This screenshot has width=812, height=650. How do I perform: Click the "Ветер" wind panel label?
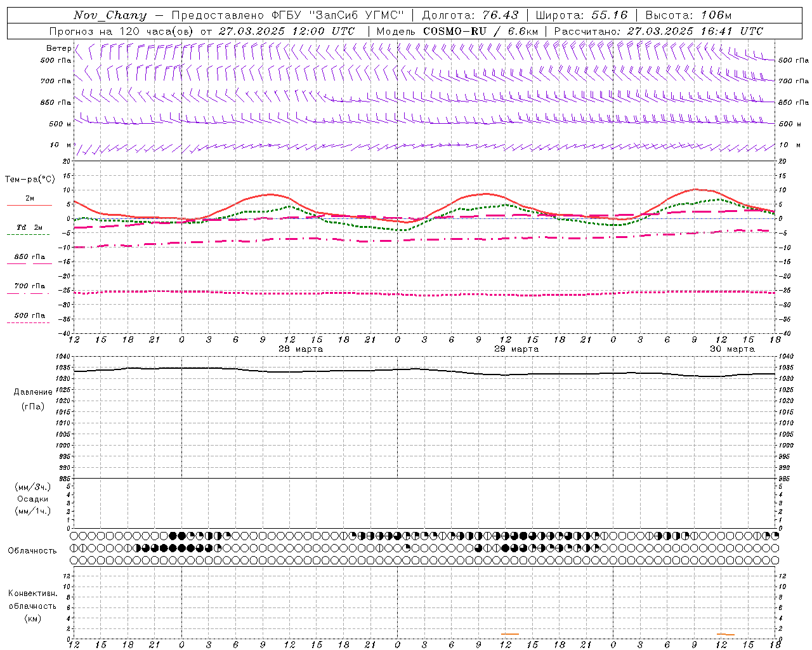click(x=58, y=48)
